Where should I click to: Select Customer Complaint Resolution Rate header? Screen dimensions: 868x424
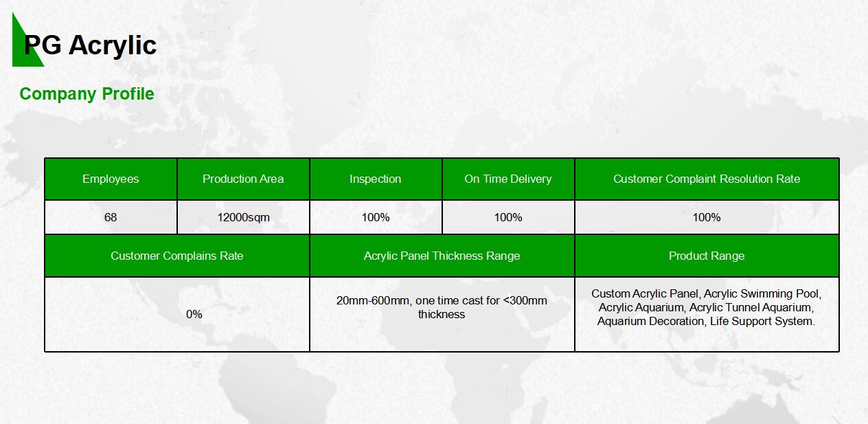[707, 179]
